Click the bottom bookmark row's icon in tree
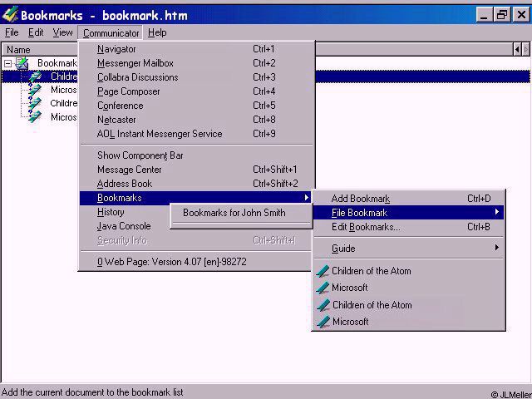Screen dimensions: 532x399 pos(35,117)
